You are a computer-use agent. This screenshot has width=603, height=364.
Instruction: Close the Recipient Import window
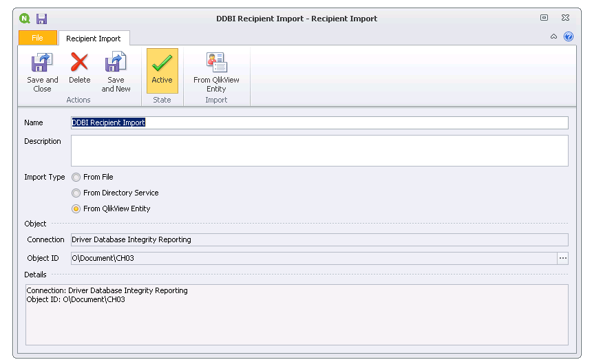pos(565,18)
